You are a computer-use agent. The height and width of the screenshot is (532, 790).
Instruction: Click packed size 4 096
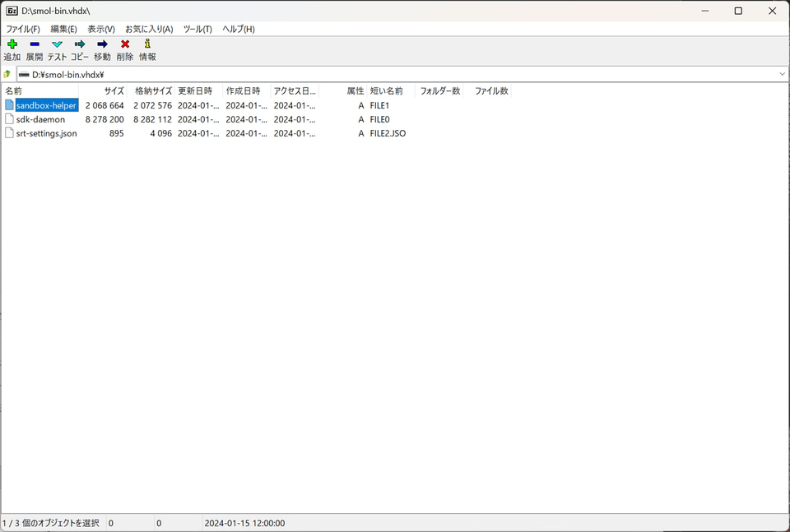160,133
